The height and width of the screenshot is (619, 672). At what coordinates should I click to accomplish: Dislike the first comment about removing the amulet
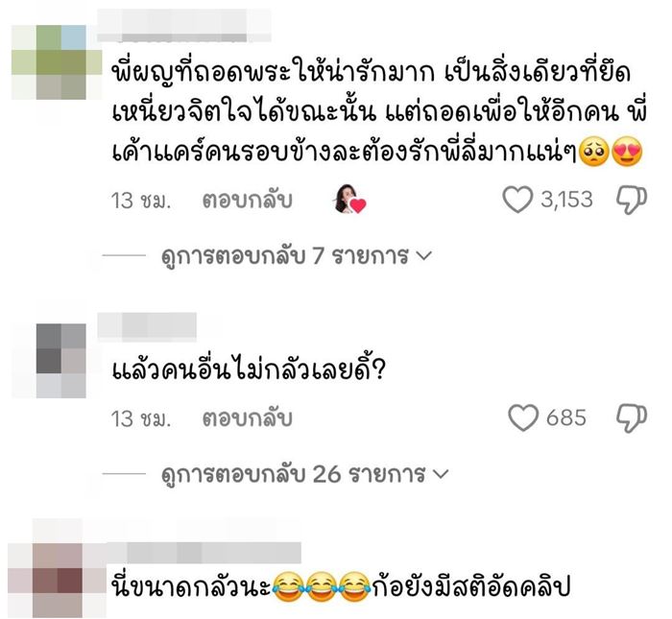632,200
